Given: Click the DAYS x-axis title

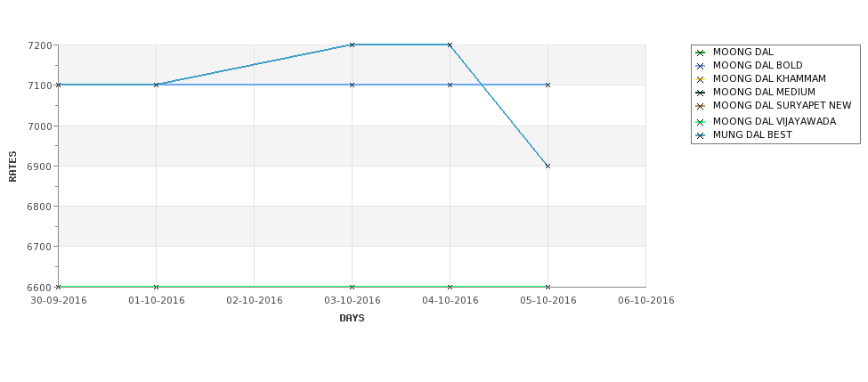Looking at the screenshot, I should 352,319.
